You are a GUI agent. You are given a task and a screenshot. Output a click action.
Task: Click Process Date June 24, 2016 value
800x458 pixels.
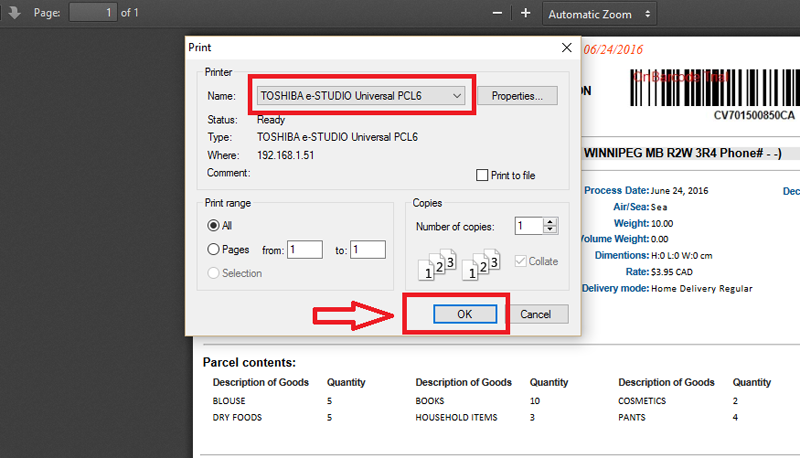click(680, 191)
